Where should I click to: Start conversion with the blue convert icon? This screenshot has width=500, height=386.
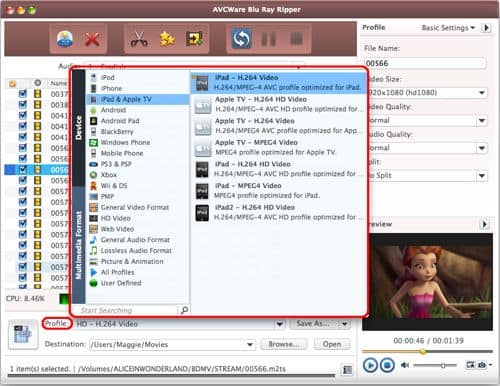[x=242, y=39]
